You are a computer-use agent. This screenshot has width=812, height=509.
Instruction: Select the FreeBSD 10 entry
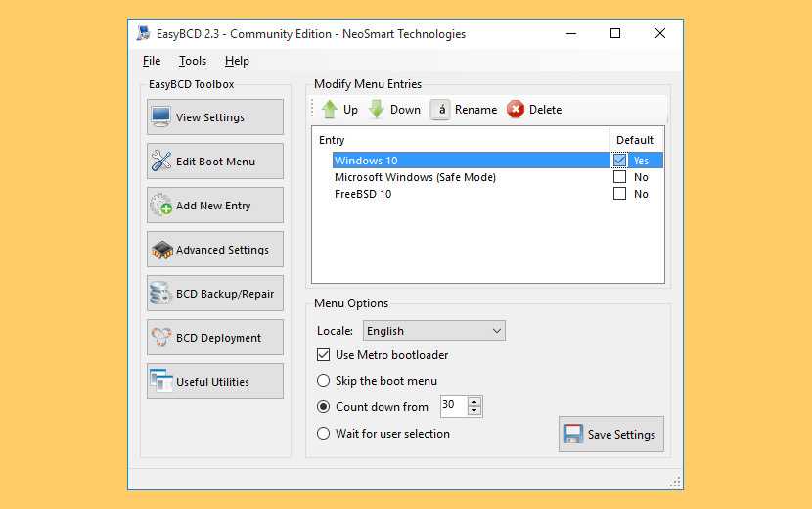363,194
